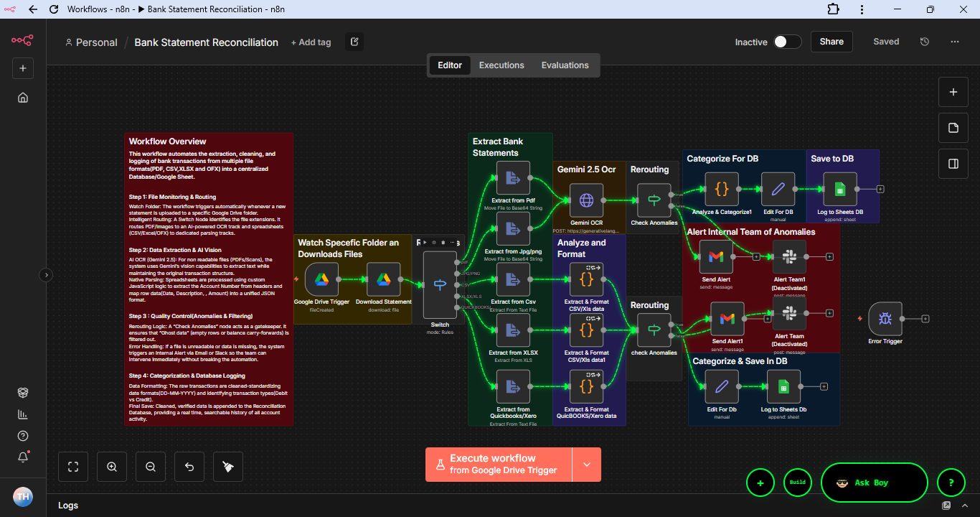Open Templates from the sidebar cube icon
The height and width of the screenshot is (517, 980).
click(x=23, y=393)
